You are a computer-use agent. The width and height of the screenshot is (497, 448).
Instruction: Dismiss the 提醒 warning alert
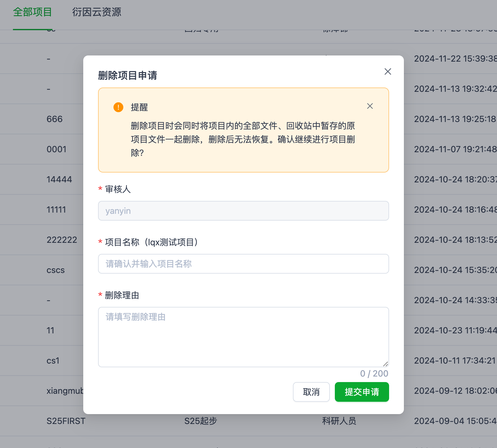point(370,106)
